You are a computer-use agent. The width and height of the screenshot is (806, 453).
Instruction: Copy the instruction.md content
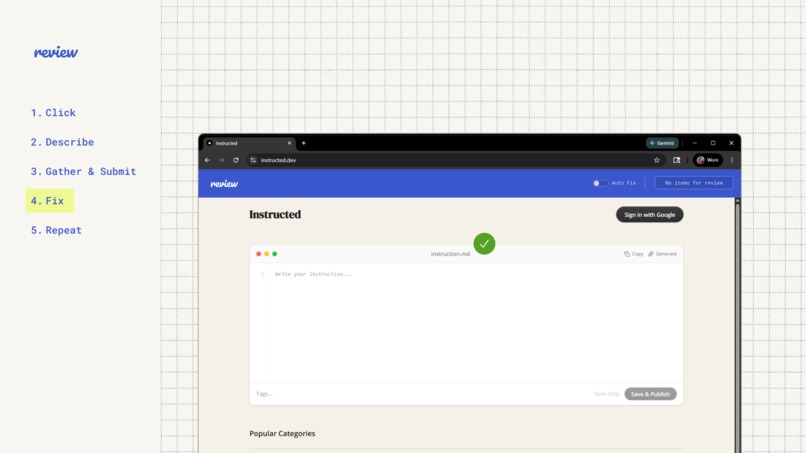[633, 253]
